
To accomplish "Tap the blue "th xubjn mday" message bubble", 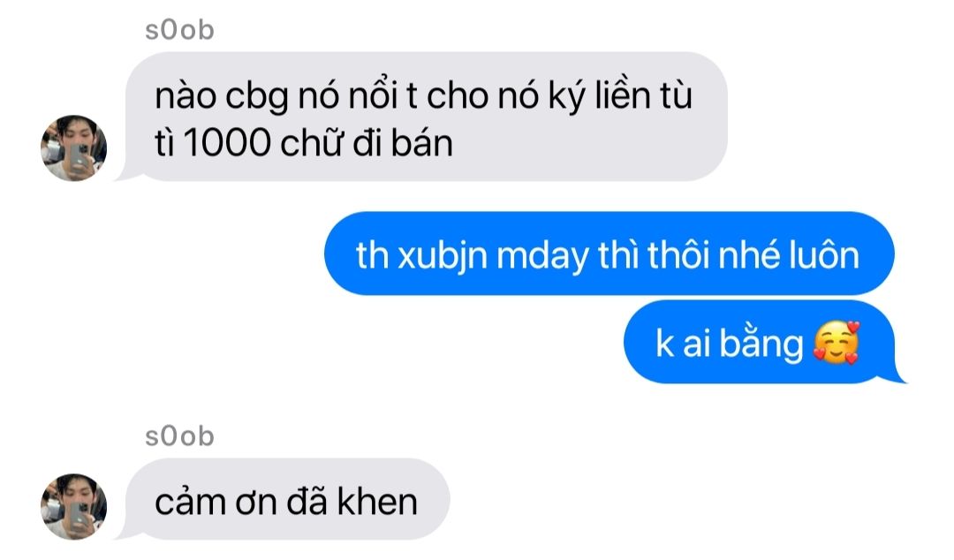I will [609, 254].
